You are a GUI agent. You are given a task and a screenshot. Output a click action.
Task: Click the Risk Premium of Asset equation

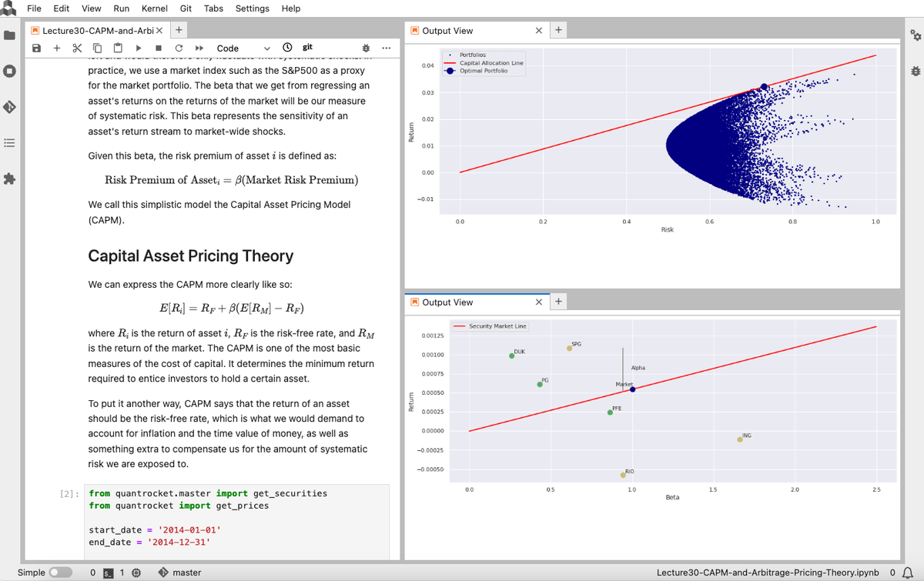point(231,180)
